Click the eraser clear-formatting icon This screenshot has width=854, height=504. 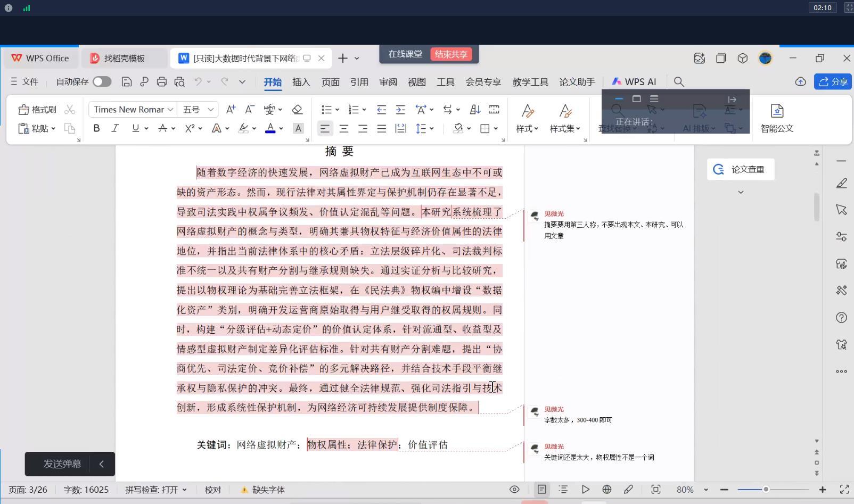click(297, 110)
